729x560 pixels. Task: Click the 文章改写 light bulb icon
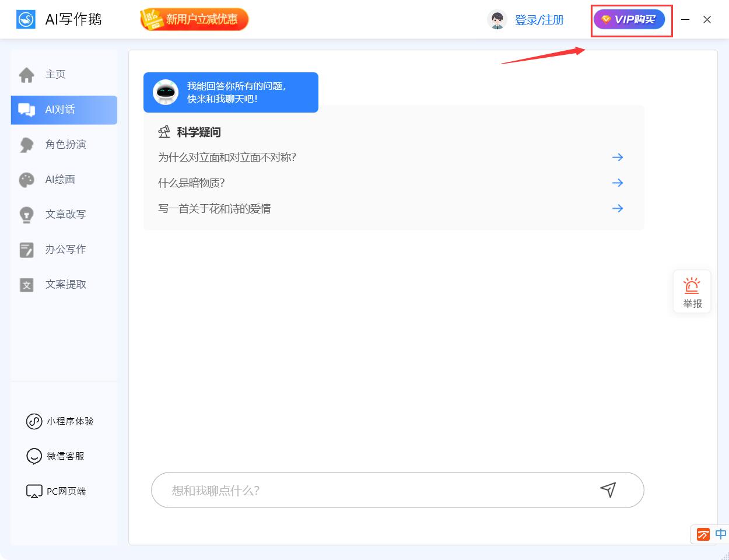coord(27,215)
